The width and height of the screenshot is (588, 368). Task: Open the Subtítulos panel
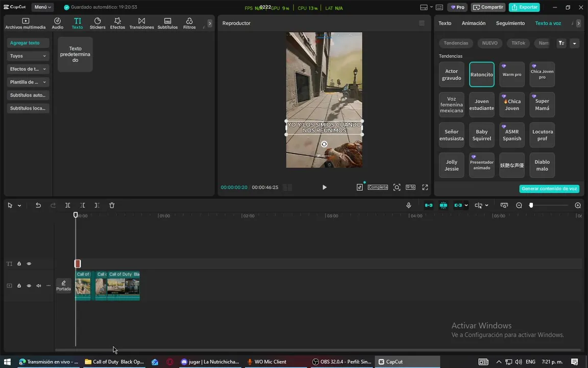pos(167,23)
